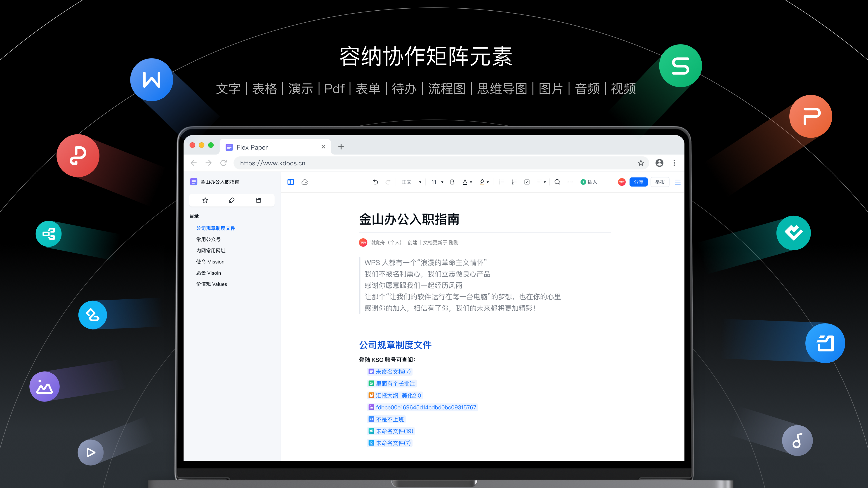This screenshot has height=488, width=868.
Task: Open the browser profile icon
Action: point(659,163)
